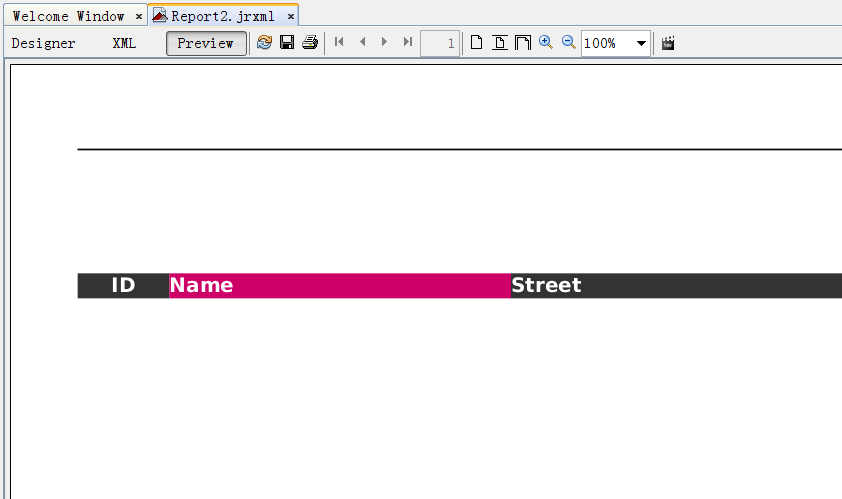Viewport: 842px width, 499px height.
Task: Click the ID column header
Action: click(x=124, y=286)
